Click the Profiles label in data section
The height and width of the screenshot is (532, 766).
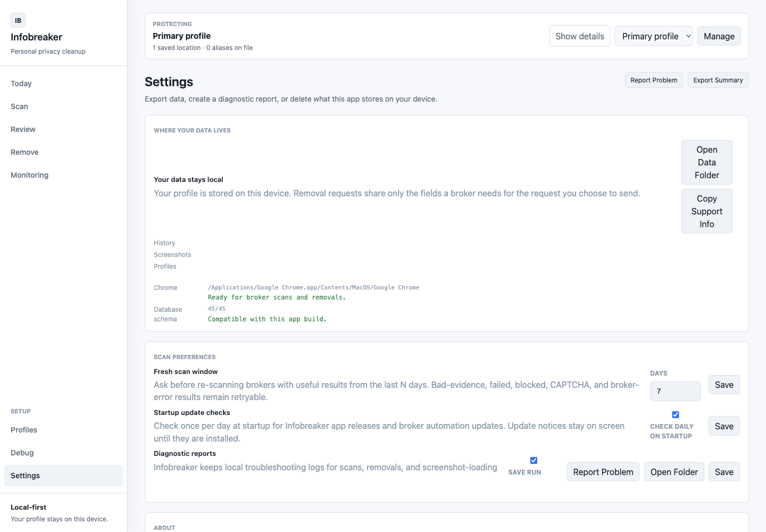coord(165,267)
